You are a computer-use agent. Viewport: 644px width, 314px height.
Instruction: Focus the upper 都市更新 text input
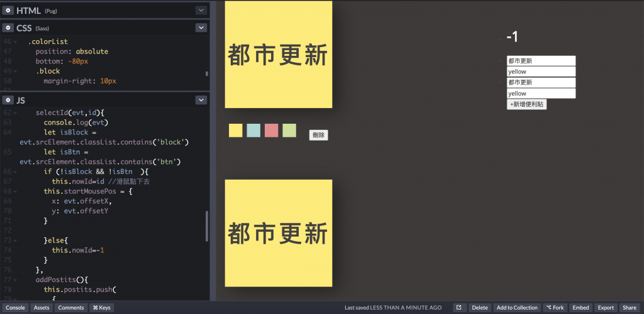(x=541, y=61)
